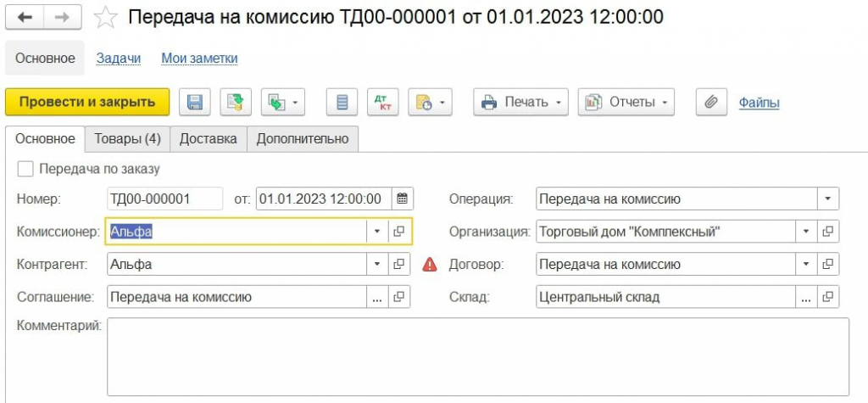Click the Склад field Центральный склад

(x=666, y=297)
